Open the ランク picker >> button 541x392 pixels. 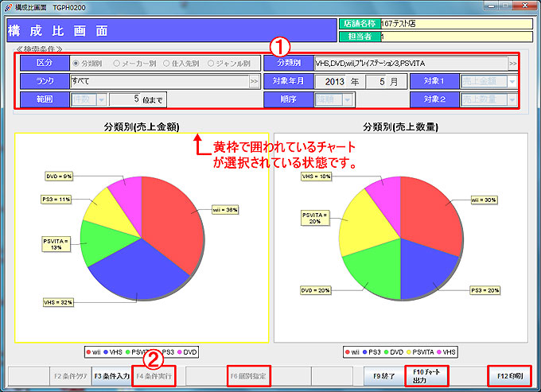[254, 81]
